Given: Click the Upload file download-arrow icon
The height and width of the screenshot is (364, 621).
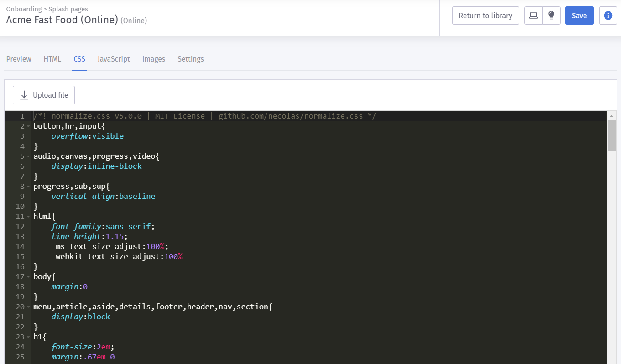Looking at the screenshot, I should point(24,95).
